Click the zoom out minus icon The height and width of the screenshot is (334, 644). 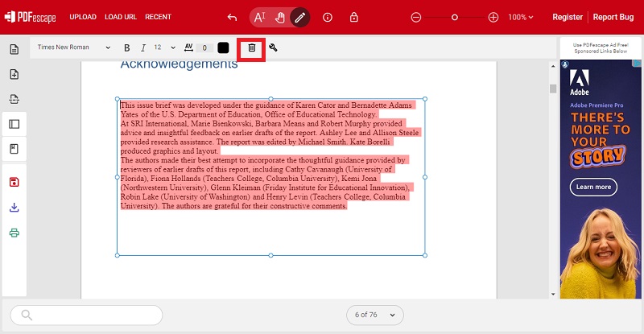click(x=416, y=17)
